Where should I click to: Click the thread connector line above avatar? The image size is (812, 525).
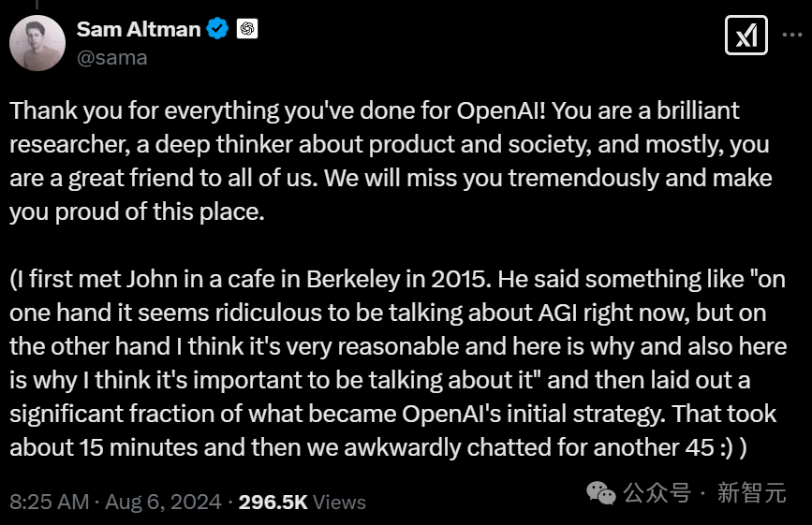(37, 4)
